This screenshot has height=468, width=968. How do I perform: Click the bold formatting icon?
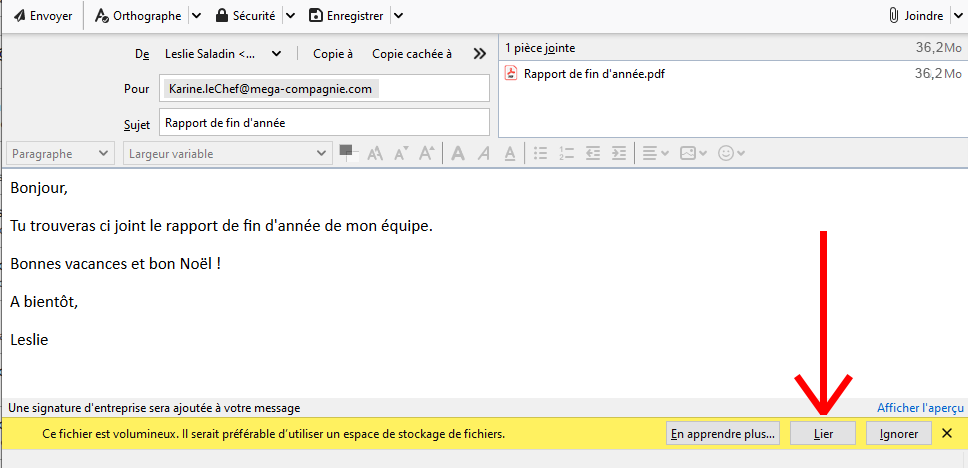coord(458,153)
